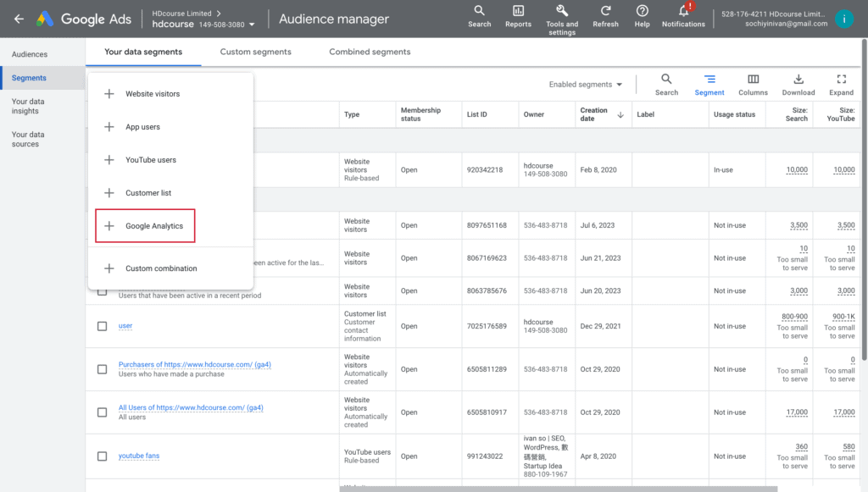The height and width of the screenshot is (492, 868).
Task: Click the table Search icon
Action: 666,85
